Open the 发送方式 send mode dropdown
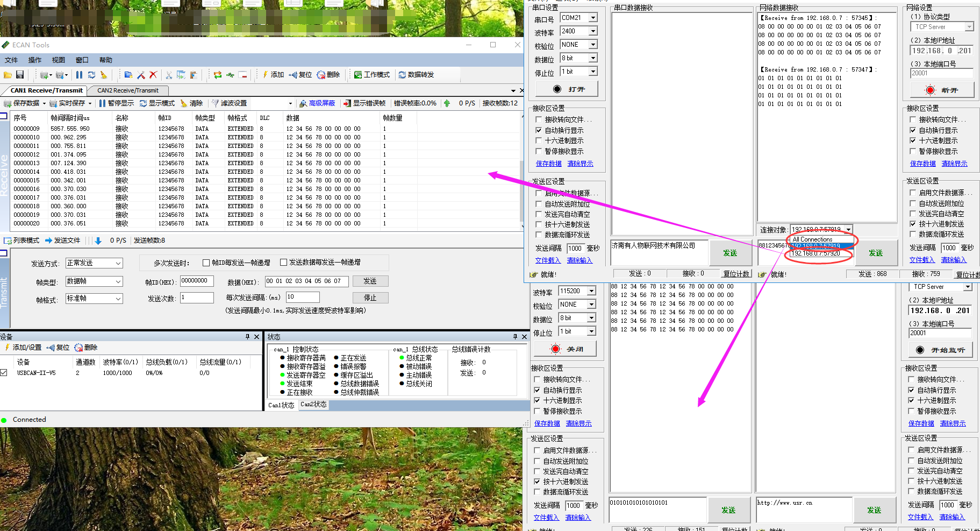The height and width of the screenshot is (531, 980). [94, 263]
